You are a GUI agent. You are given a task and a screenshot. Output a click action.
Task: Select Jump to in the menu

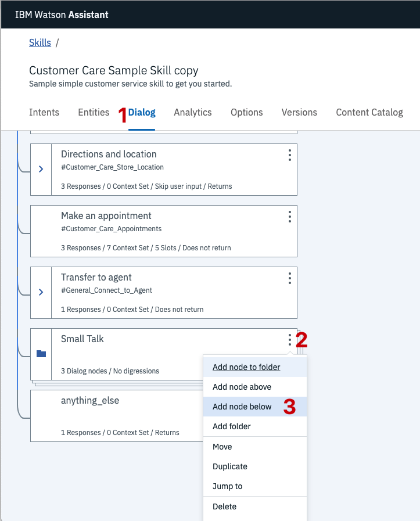coord(255,486)
